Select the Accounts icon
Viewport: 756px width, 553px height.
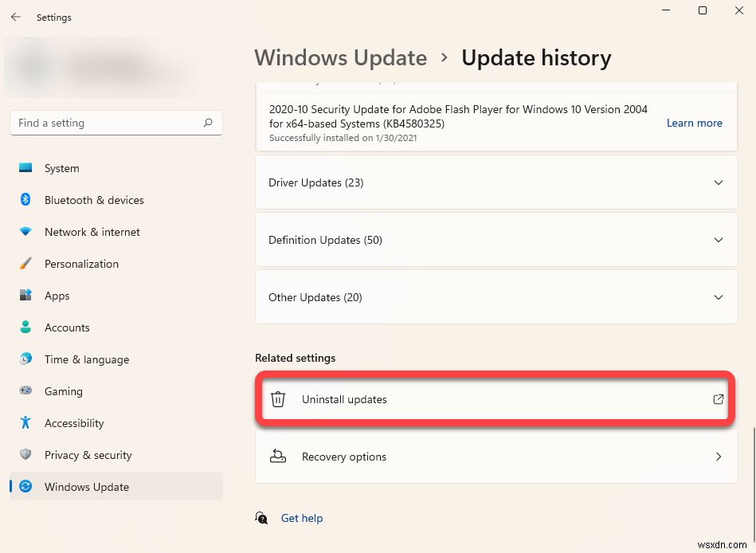point(26,327)
